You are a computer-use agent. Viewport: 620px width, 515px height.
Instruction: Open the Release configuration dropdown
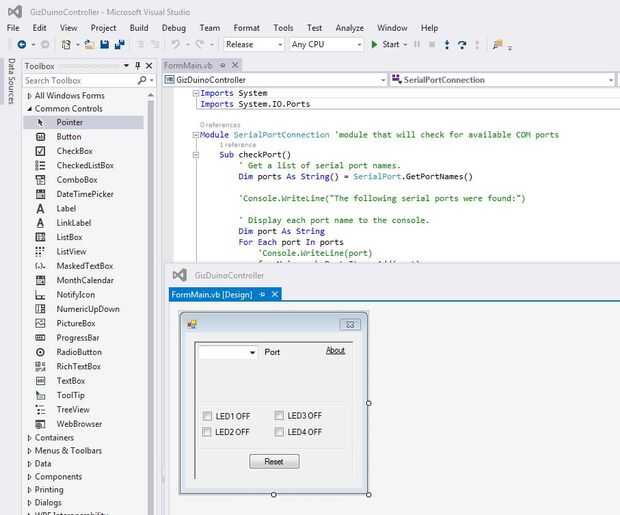coord(253,45)
